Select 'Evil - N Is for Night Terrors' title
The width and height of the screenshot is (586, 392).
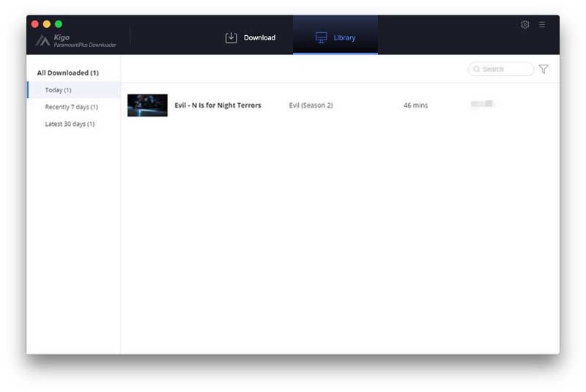(218, 106)
